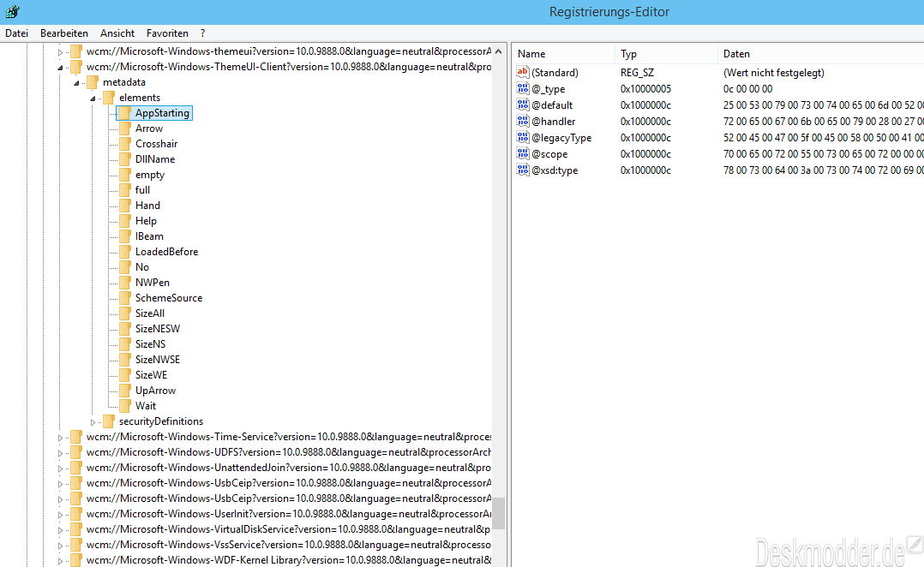Click the @handler binary value icon
This screenshot has width=924, height=567.
pos(523,121)
